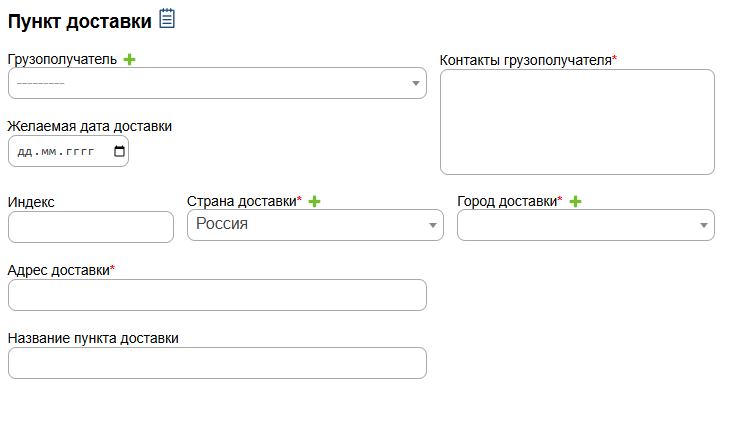Click the Название пункта доставки label text
The height and width of the screenshot is (430, 734).
coord(93,338)
